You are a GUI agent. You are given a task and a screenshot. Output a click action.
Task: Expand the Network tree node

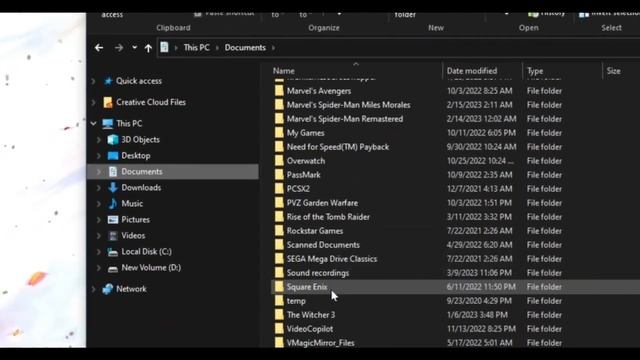93,289
